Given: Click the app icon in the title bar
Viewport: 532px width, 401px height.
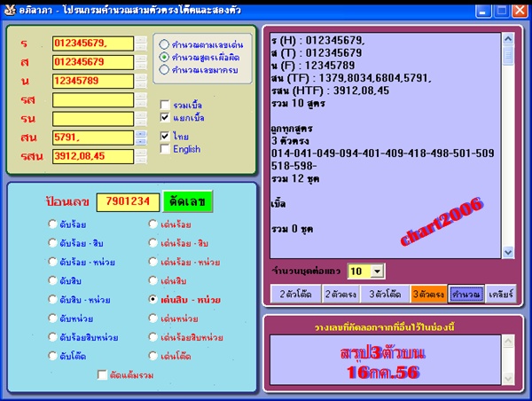Looking at the screenshot, I should [10, 10].
